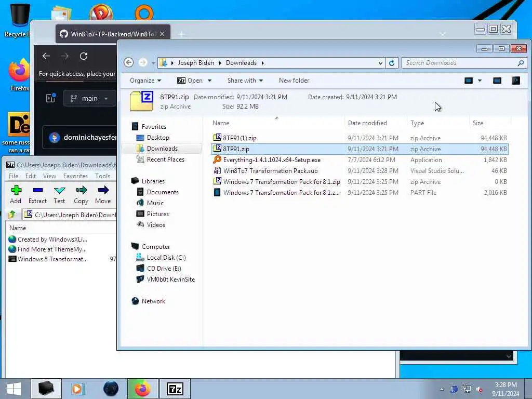
Task: Change view layout icon in Explorer
Action: click(469, 81)
